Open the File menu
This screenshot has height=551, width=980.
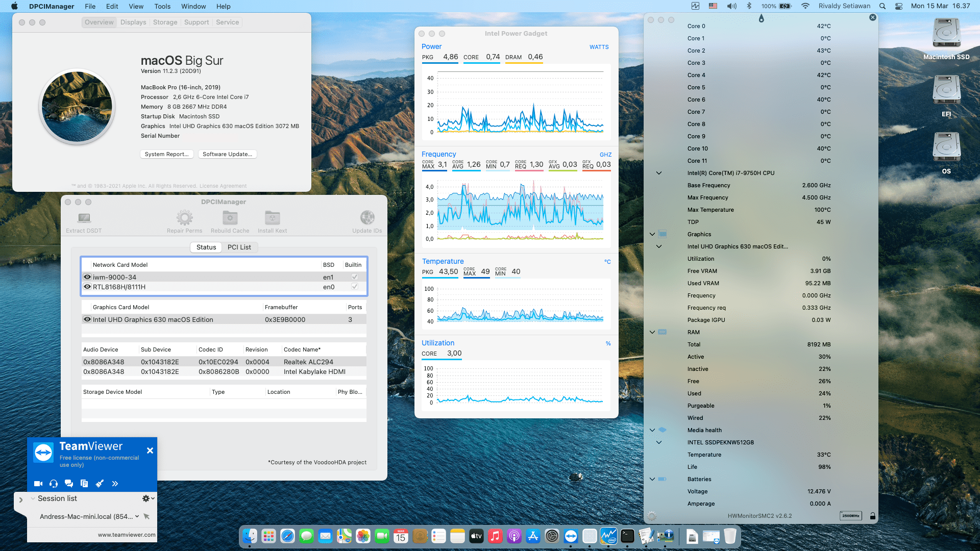coord(90,6)
